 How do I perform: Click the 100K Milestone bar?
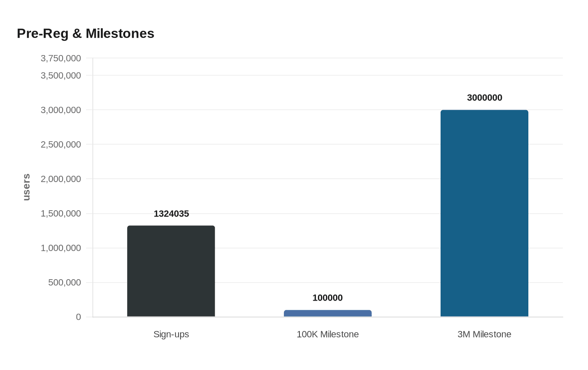[x=328, y=313]
